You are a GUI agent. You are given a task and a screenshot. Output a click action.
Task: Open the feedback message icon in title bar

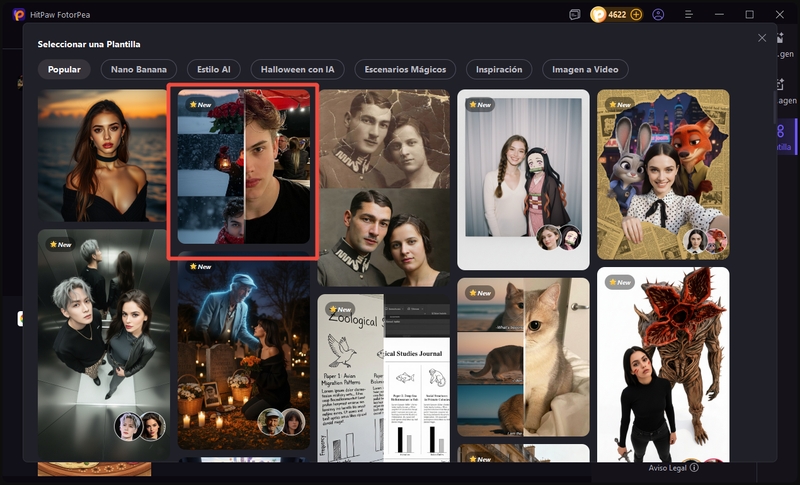574,15
